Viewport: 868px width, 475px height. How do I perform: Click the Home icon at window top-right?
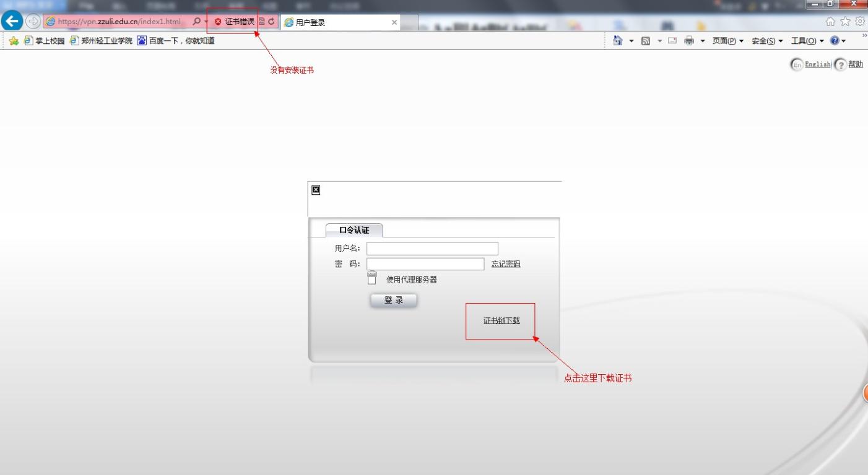coord(830,22)
